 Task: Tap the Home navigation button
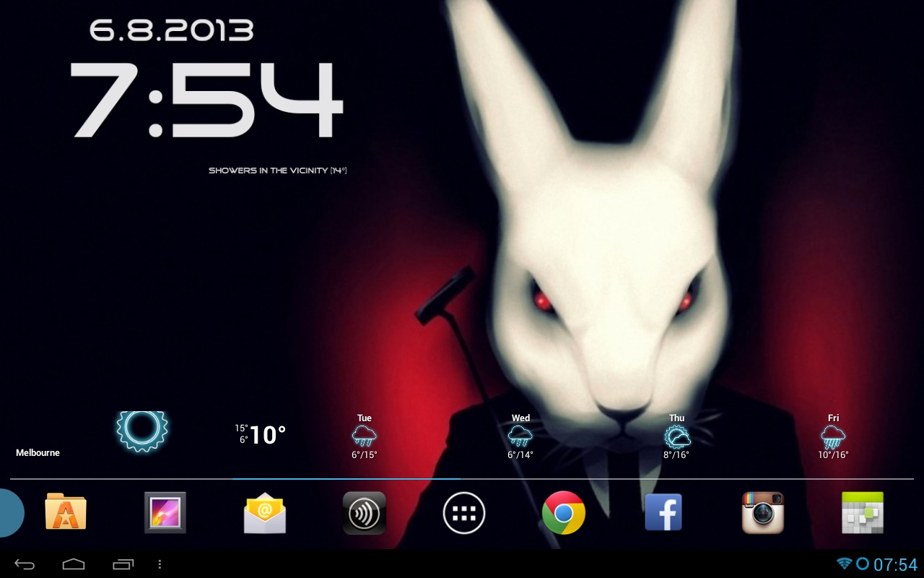74,564
